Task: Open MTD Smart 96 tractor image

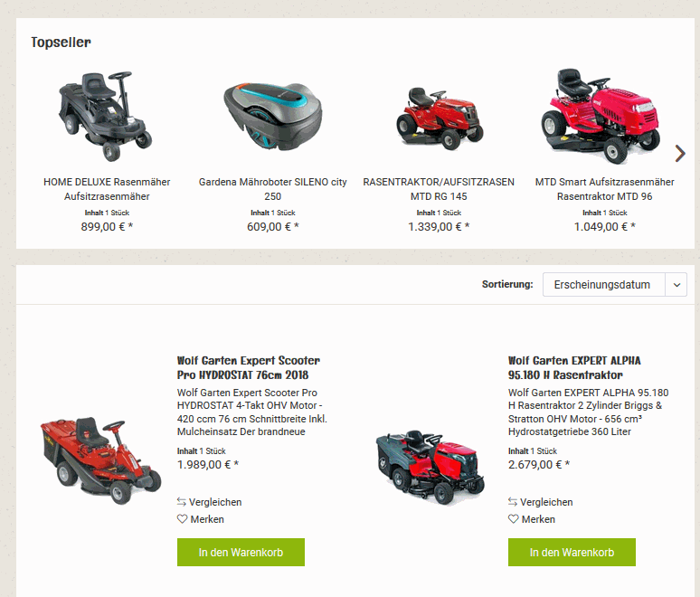Action: click(x=601, y=116)
